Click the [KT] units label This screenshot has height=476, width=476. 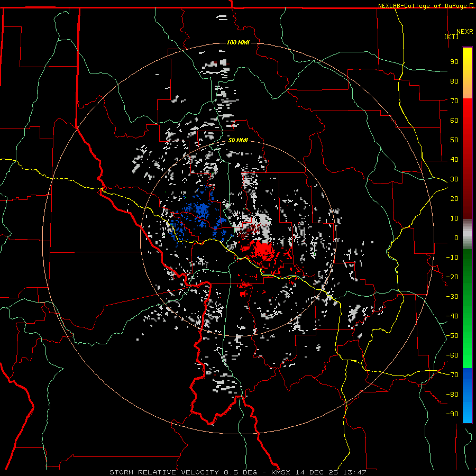pos(452,36)
